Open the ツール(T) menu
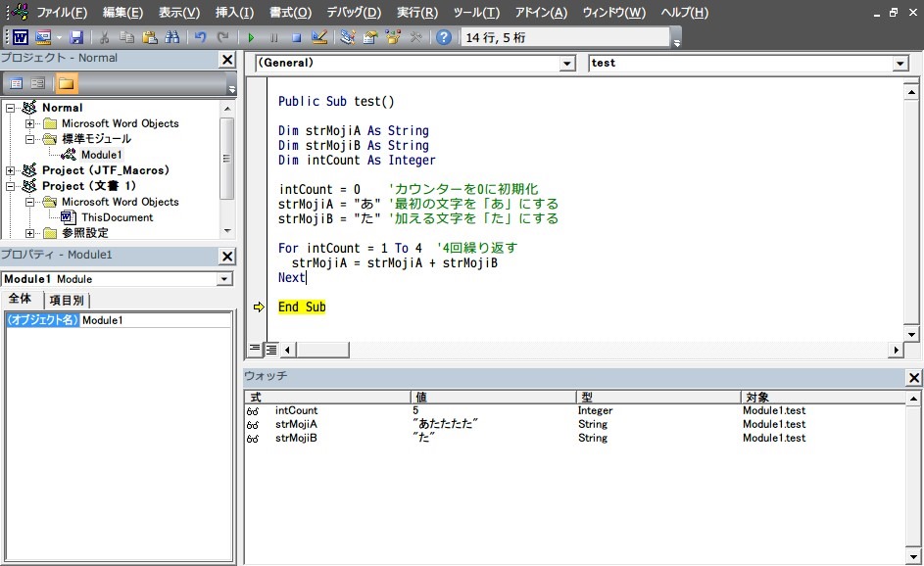 [x=476, y=13]
